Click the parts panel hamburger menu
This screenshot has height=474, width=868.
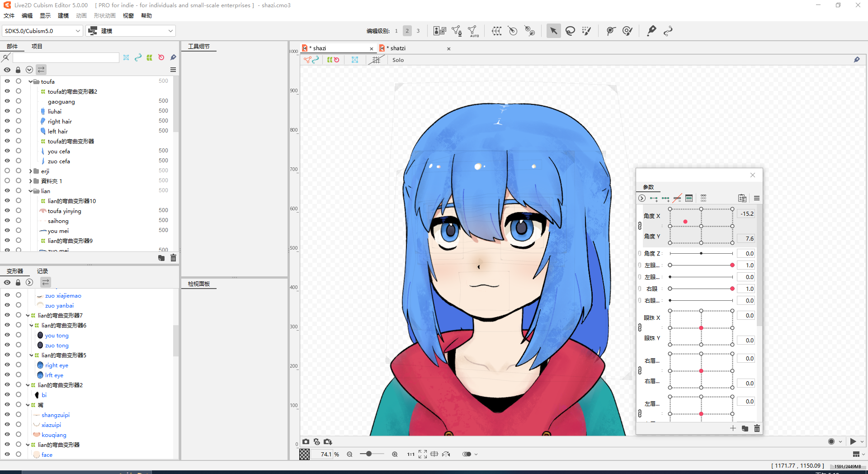click(x=173, y=70)
